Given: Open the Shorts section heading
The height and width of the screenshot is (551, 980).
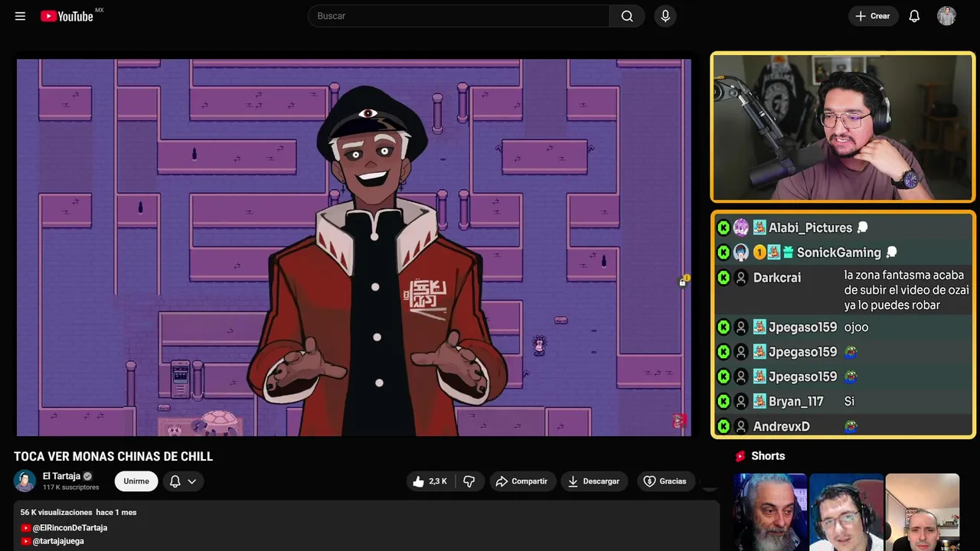Looking at the screenshot, I should [x=768, y=456].
